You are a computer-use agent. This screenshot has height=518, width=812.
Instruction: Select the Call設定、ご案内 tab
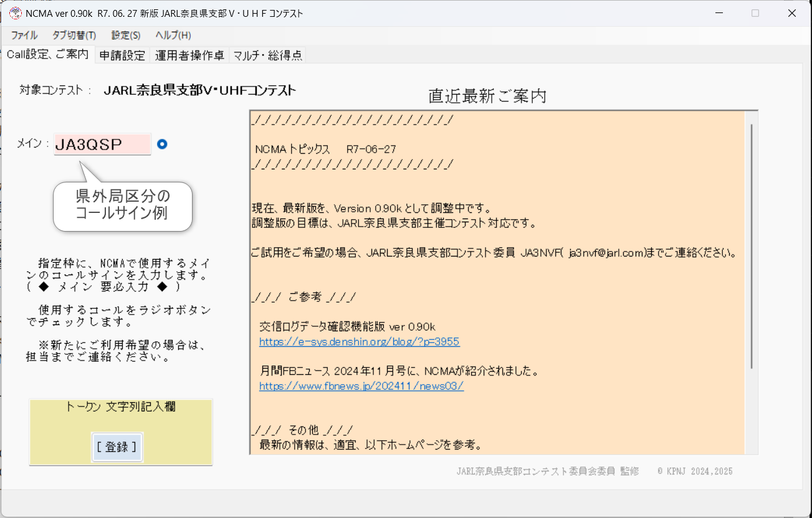48,55
